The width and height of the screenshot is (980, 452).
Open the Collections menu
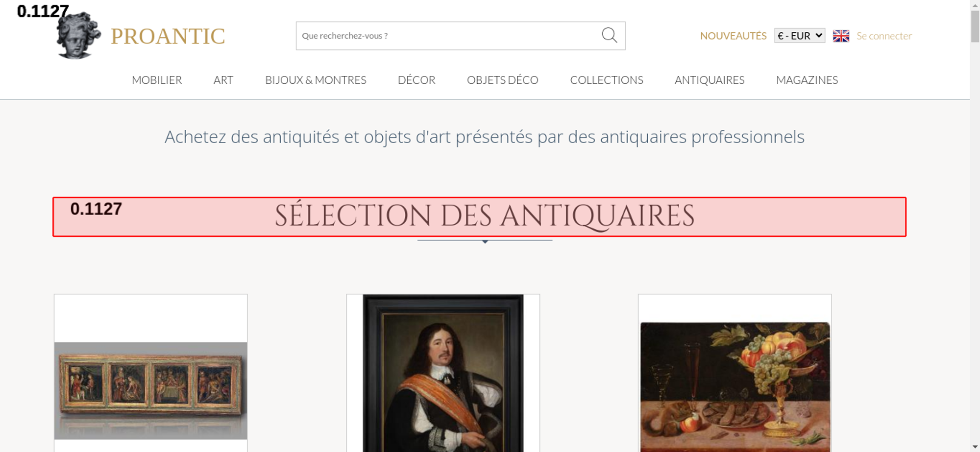607,80
